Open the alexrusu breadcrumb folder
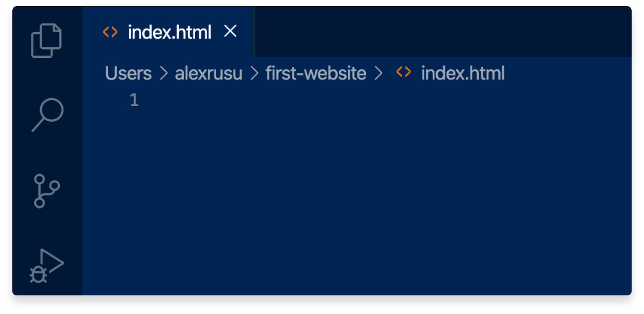The image size is (644, 314). point(208,74)
